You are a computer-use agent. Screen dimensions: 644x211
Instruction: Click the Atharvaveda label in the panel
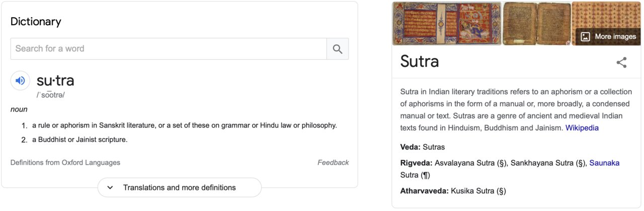coord(425,191)
